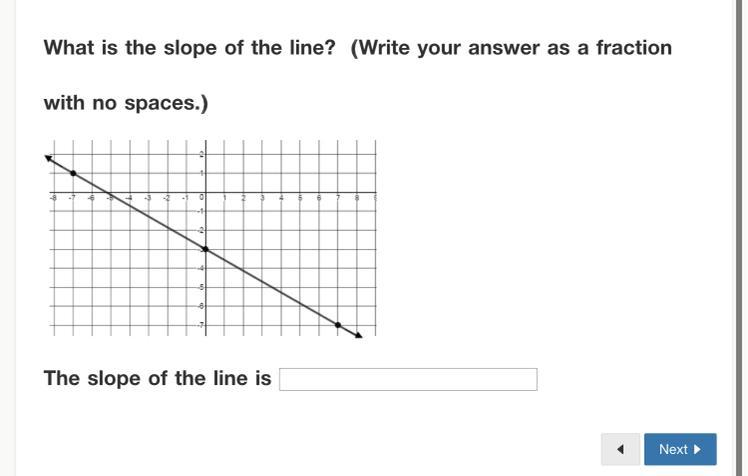Click the -7 label on the y-axis bottom
This screenshot has width=748, height=476.
[200, 325]
